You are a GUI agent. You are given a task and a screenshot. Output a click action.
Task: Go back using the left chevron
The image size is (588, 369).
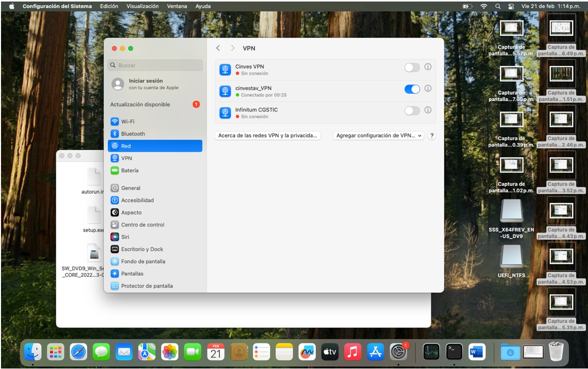click(218, 48)
